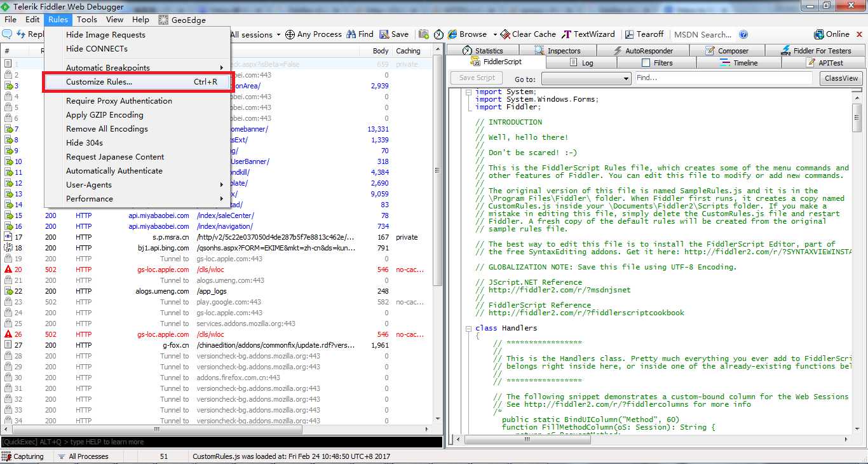Open the Tools menu

pos(87,20)
